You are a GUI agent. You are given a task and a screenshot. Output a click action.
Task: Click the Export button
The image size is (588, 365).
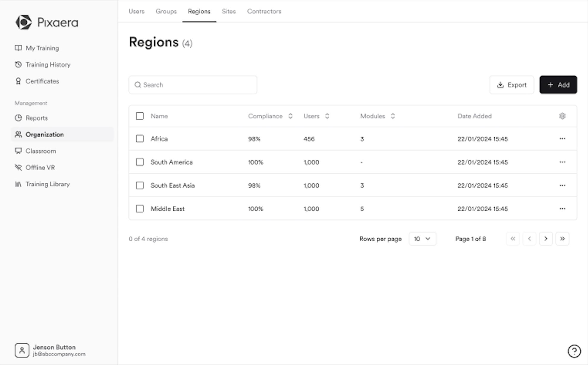pos(512,85)
